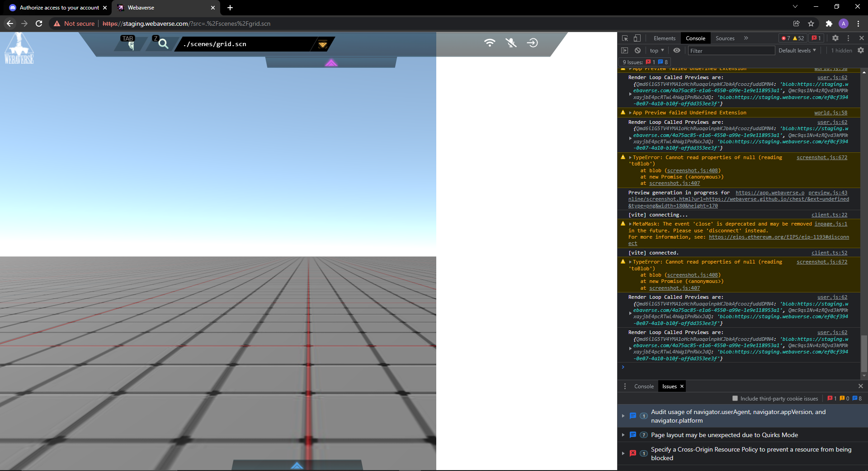The width and height of the screenshot is (868, 471).
Task: Follow the client.ts:22 link
Action: pyautogui.click(x=830, y=215)
